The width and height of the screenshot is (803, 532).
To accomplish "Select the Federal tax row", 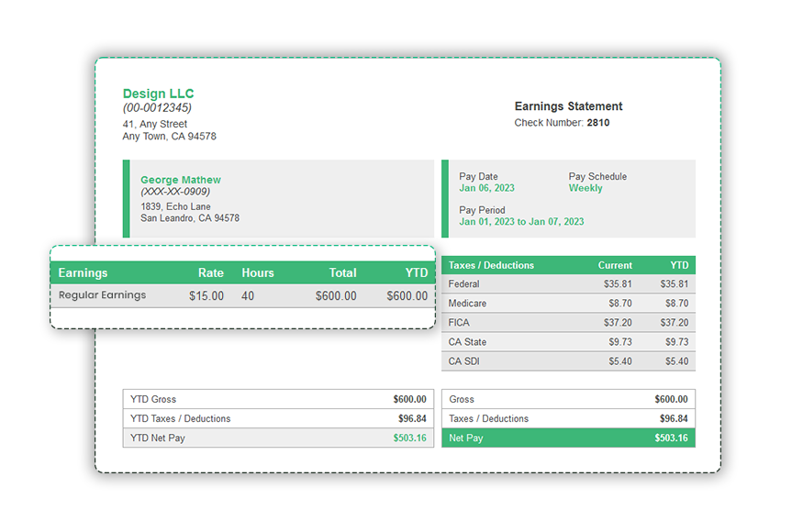I will (x=569, y=284).
